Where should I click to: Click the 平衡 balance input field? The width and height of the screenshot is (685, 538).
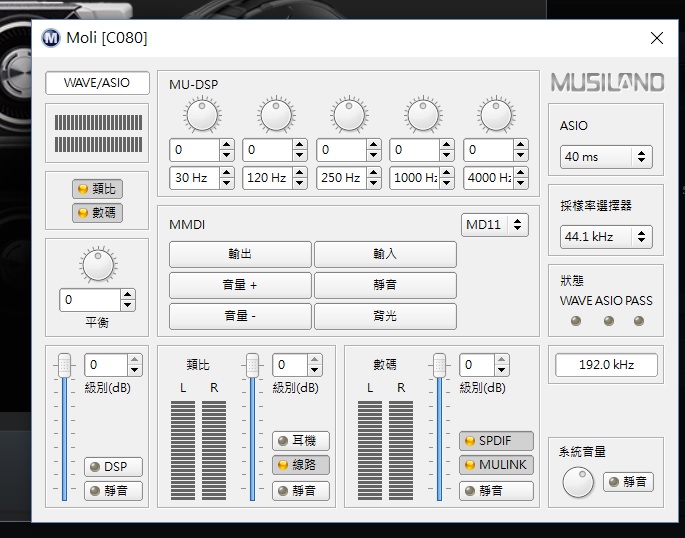tap(90, 300)
